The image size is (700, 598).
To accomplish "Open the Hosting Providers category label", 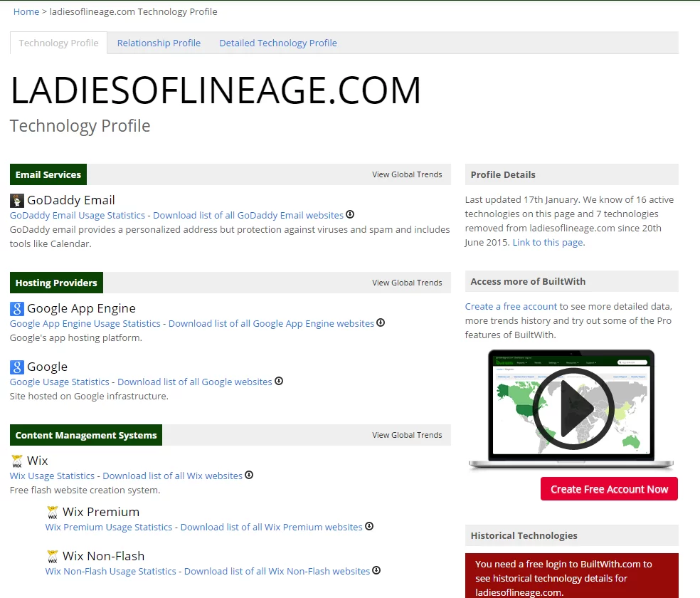I will [x=56, y=283].
